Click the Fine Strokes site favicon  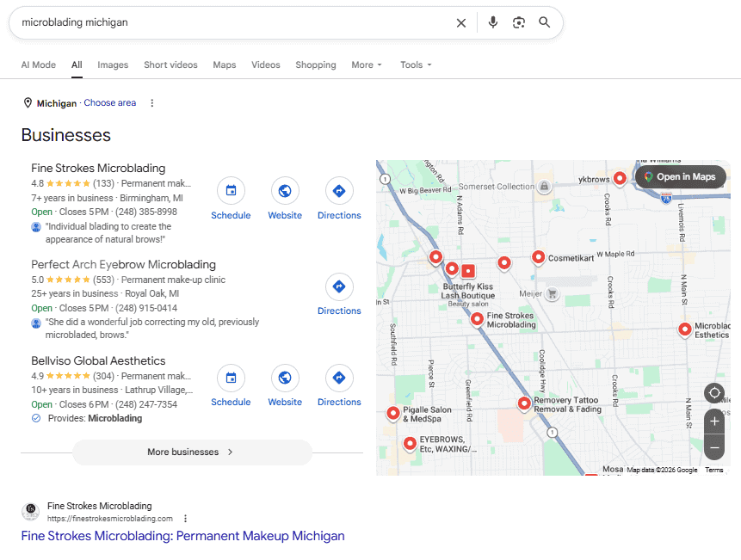[x=31, y=512]
